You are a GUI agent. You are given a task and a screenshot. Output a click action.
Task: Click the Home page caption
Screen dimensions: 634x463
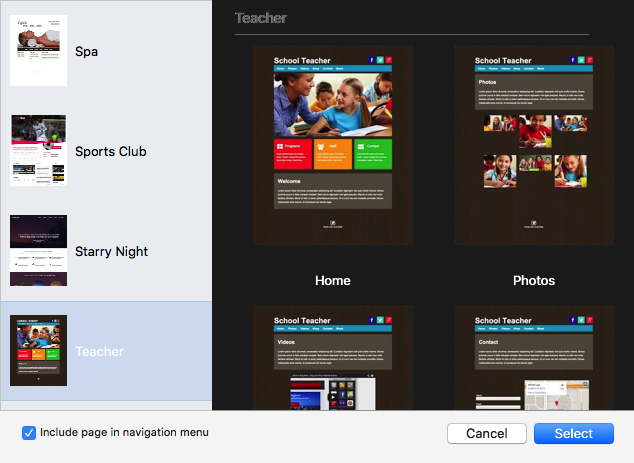click(x=333, y=280)
